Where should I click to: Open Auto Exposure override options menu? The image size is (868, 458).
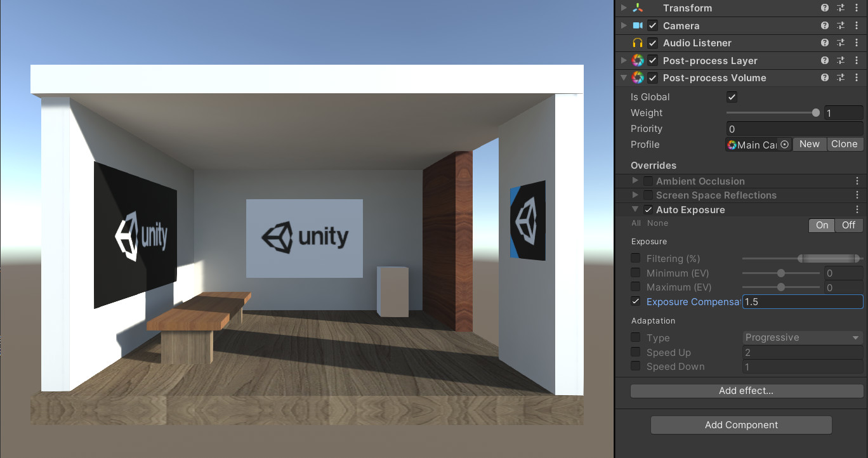(x=857, y=210)
